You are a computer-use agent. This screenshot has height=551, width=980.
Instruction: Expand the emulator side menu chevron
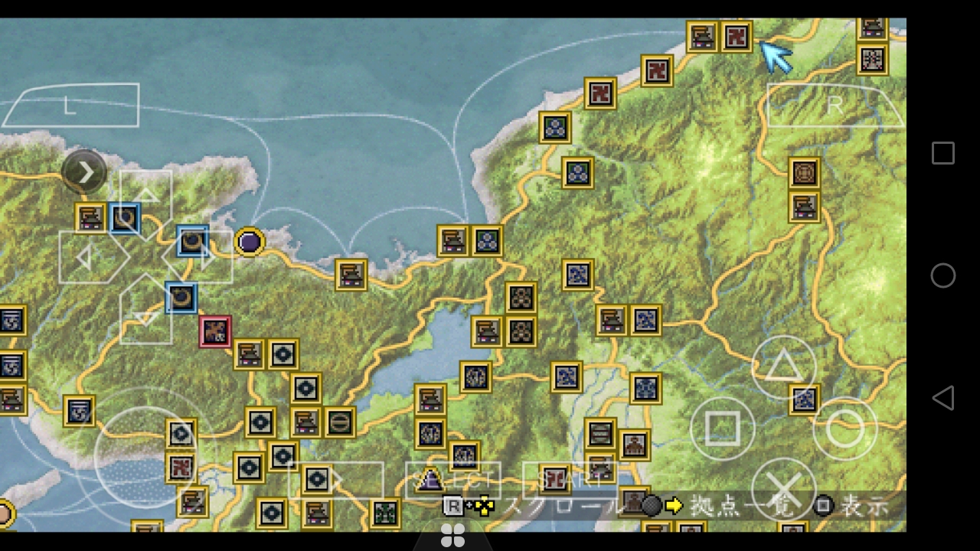tap(84, 172)
